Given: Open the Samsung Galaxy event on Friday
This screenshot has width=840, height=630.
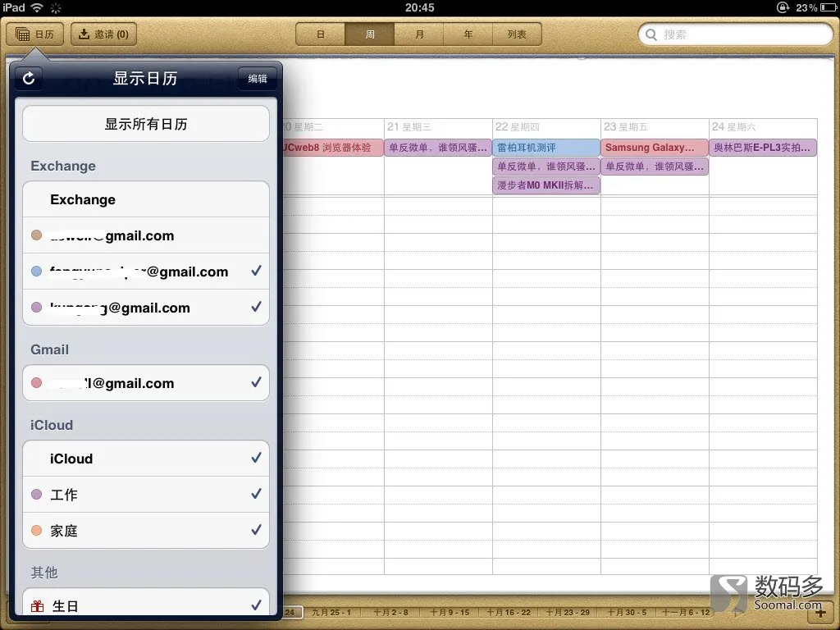Looking at the screenshot, I should 654,148.
